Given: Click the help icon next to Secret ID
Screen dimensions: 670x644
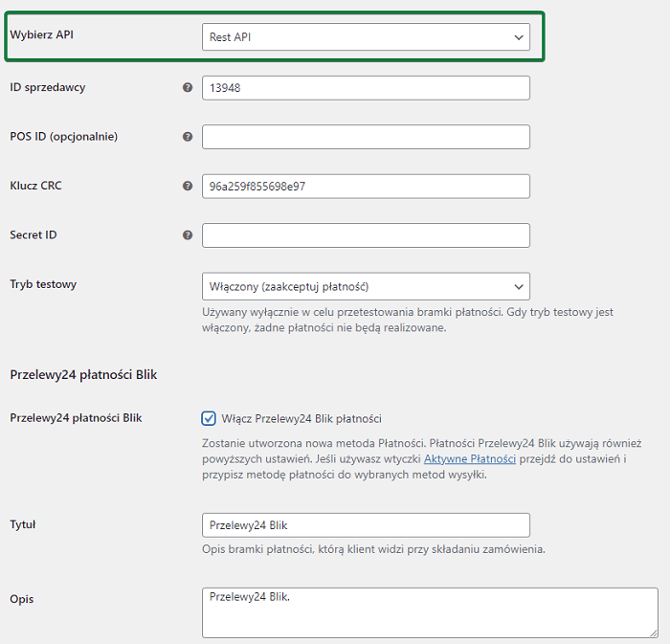Looking at the screenshot, I should [x=188, y=234].
